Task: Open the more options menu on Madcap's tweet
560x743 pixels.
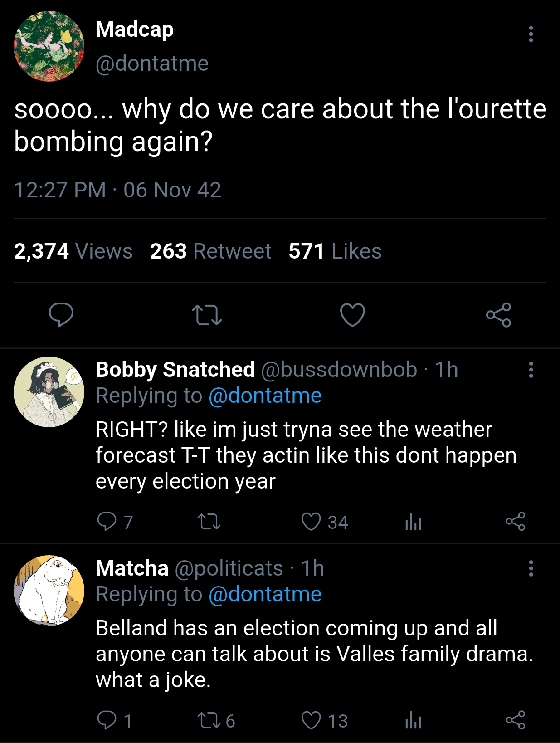Action: pyautogui.click(x=531, y=34)
